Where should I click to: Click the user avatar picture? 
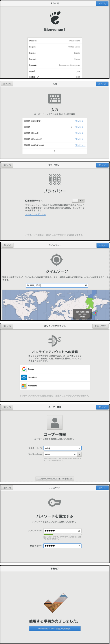55,422
